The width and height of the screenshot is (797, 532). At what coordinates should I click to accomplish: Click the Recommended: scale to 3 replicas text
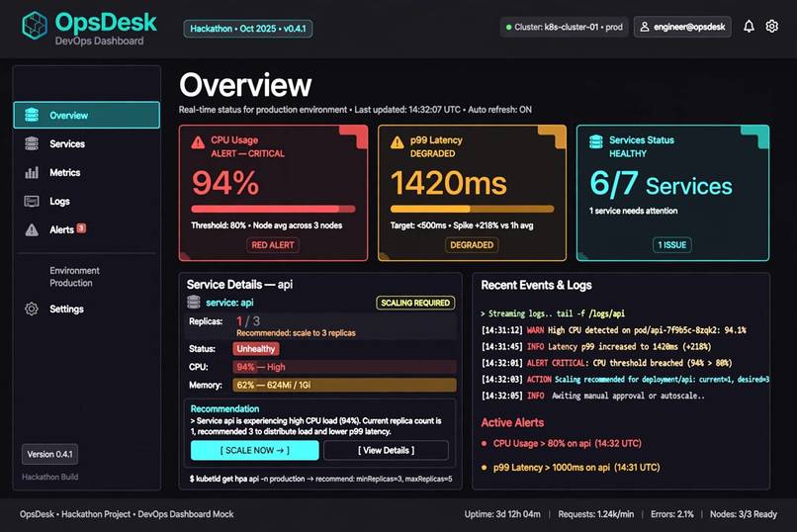[296, 333]
